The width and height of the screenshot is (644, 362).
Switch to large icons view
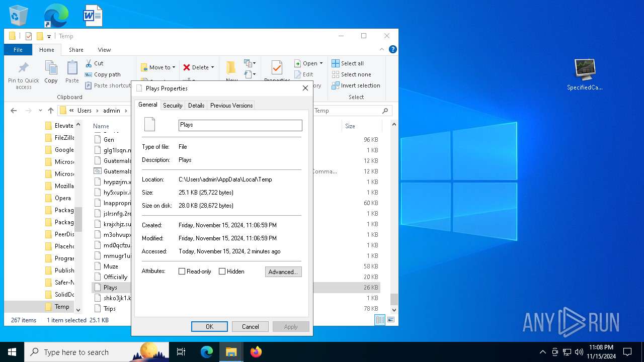390,320
